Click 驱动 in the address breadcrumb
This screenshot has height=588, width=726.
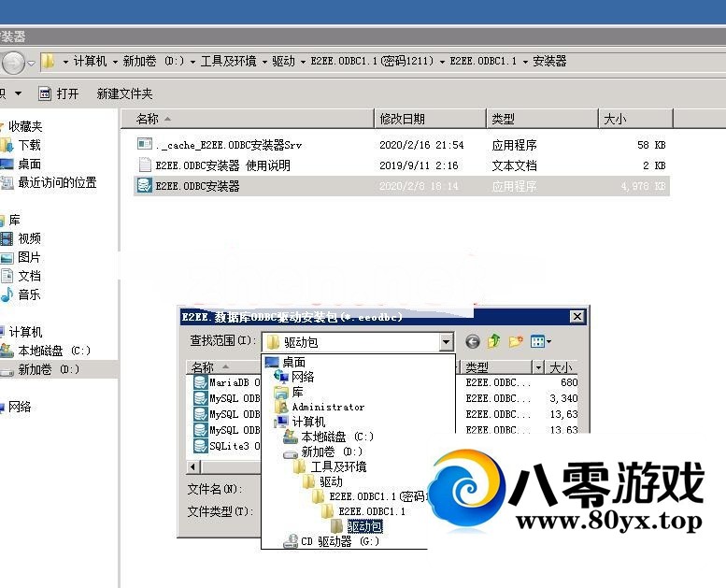pyautogui.click(x=283, y=61)
